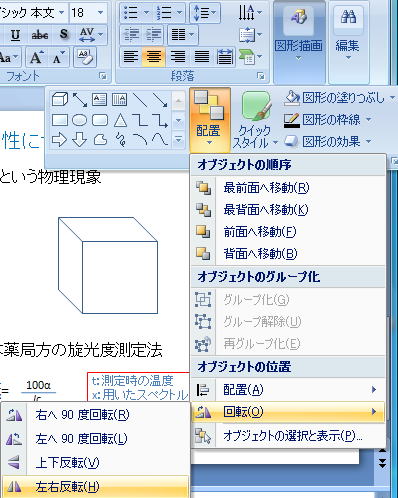Increase list indent level

click(153, 35)
